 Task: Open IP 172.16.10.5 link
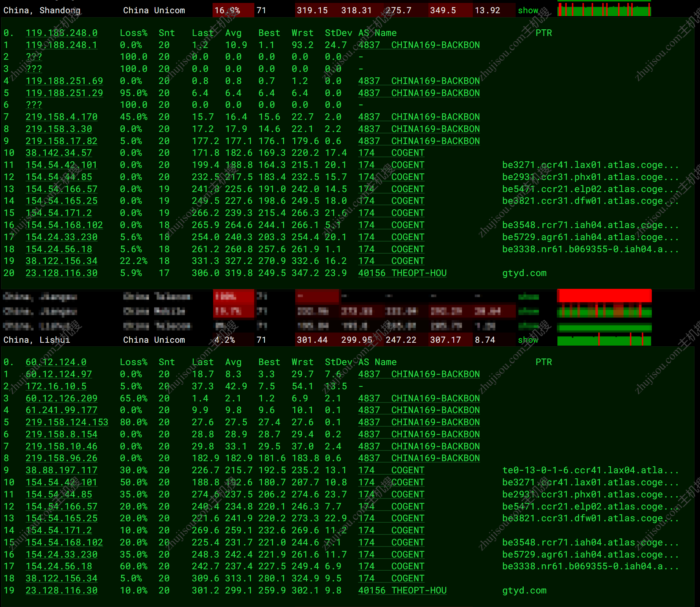point(56,386)
